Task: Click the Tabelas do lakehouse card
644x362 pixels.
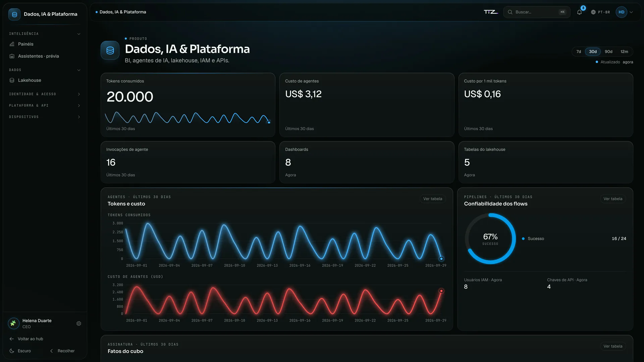Action: [x=546, y=162]
